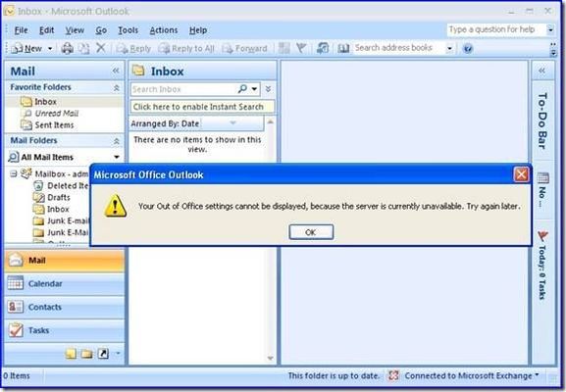
Task: Click the message list scroll down arrow
Action: tap(270, 358)
